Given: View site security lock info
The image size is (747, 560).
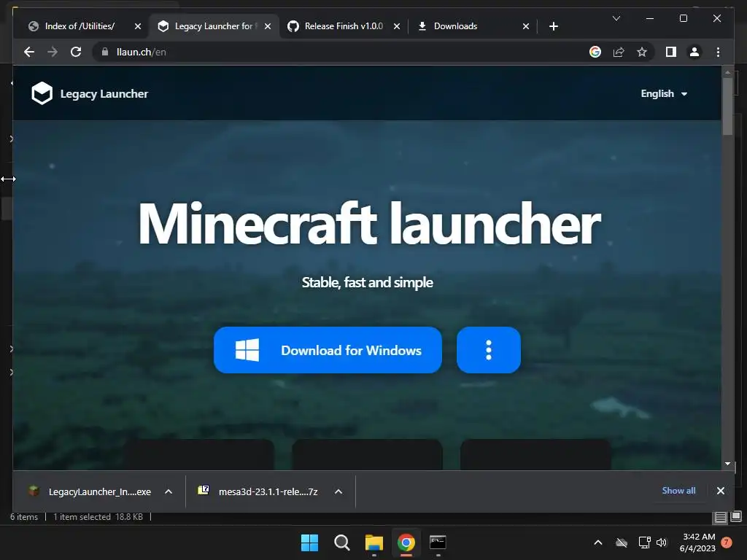Looking at the screenshot, I should point(105,52).
